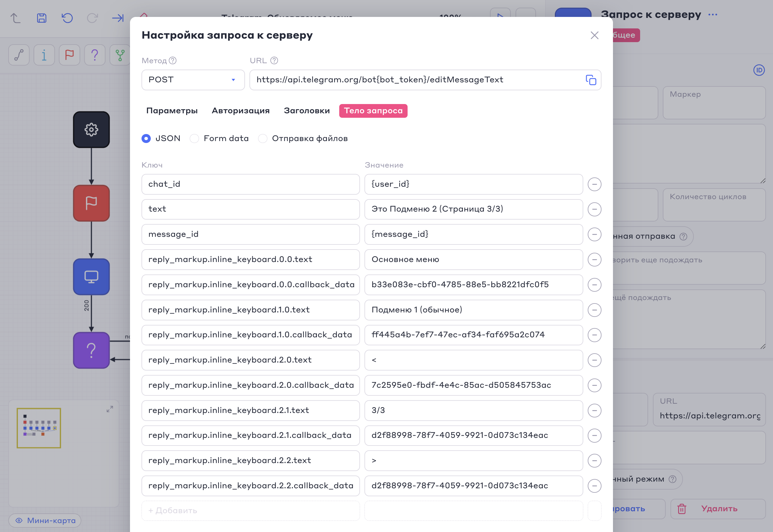Select the Form data radio button

tap(194, 138)
